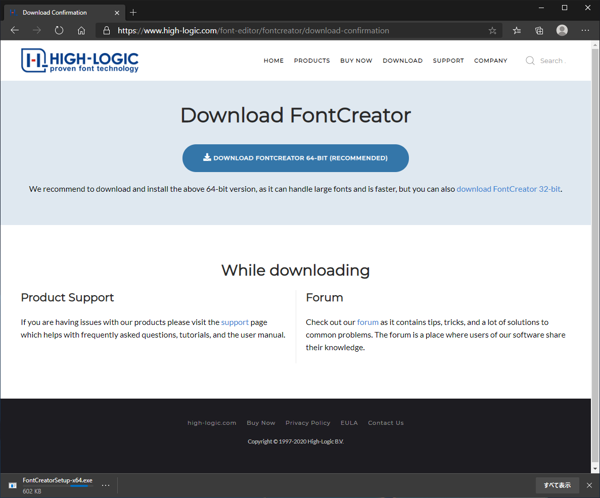Open the BUY NOW menu item
Screen dimensions: 600x498
pyautogui.click(x=356, y=60)
